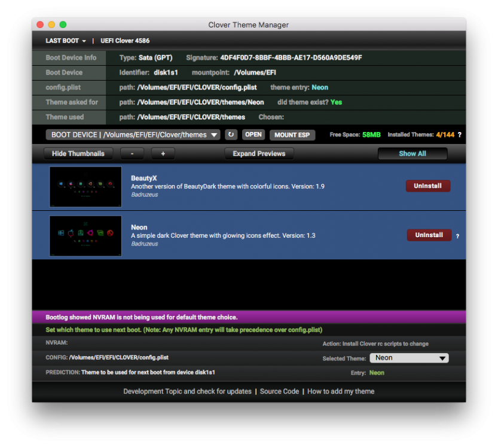Screen dimensions: 498x448
Task: Select the Neon theme title
Action: (x=139, y=228)
